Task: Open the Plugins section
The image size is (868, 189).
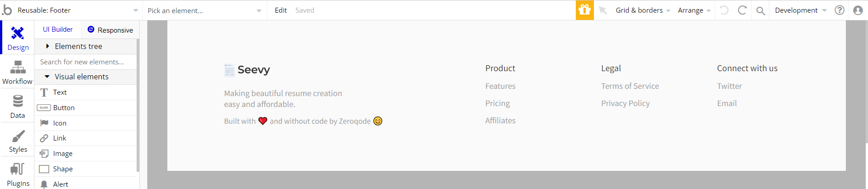Action: click(x=18, y=174)
